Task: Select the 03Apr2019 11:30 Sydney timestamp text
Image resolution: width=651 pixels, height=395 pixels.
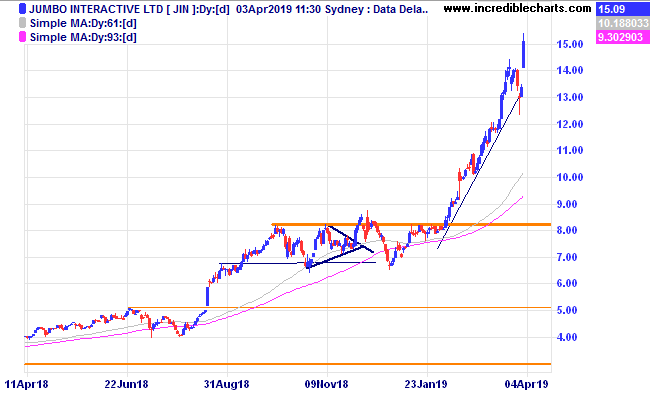Action: [303, 9]
